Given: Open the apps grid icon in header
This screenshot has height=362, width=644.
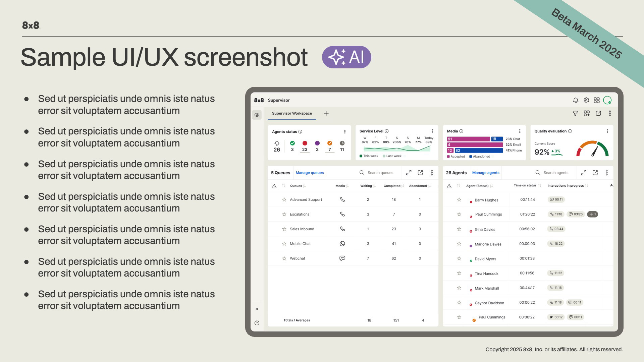Looking at the screenshot, I should pyautogui.click(x=597, y=100).
